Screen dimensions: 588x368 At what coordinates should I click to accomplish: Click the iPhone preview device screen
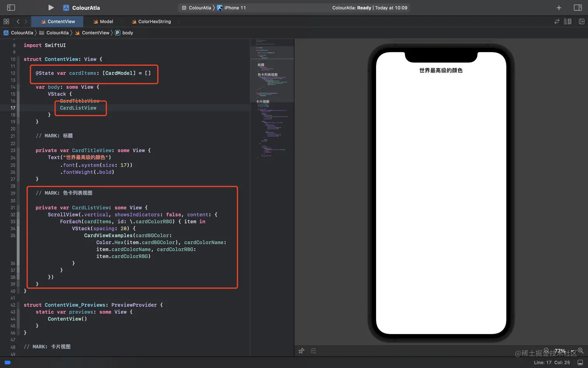pos(441,193)
